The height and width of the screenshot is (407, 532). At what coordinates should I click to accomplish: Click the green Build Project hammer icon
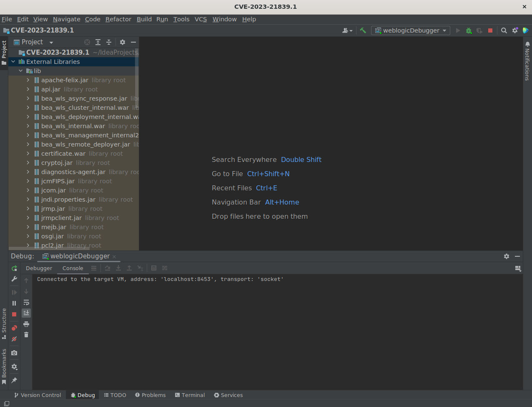click(x=363, y=30)
